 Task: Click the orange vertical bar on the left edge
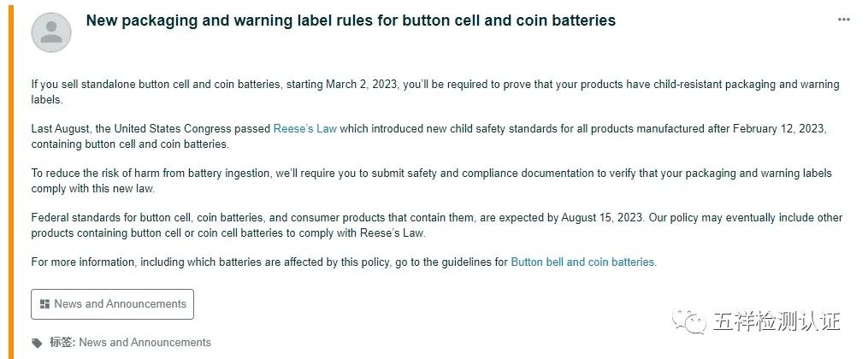11,179
